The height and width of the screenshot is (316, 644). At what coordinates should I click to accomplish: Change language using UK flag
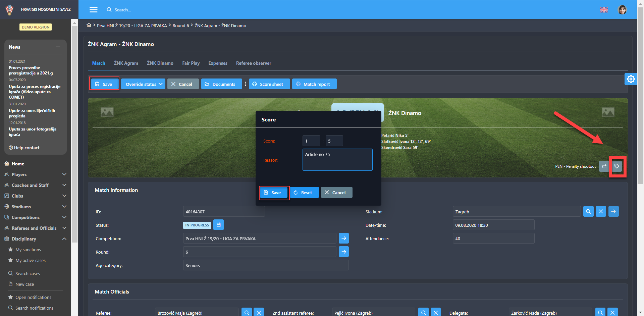[x=604, y=10]
